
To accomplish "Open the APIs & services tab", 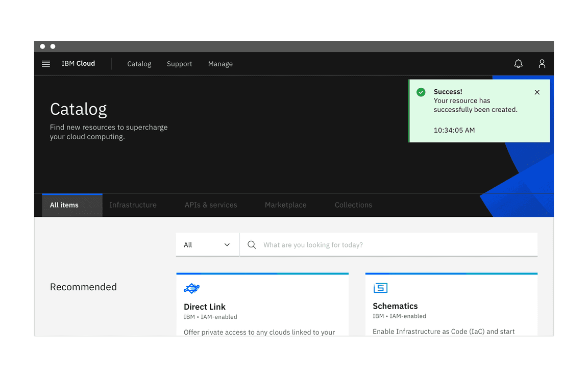I will click(211, 205).
